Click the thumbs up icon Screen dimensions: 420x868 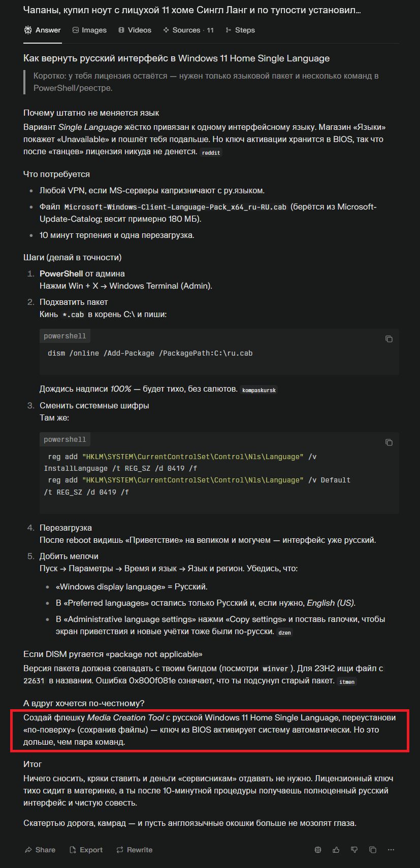point(336,850)
